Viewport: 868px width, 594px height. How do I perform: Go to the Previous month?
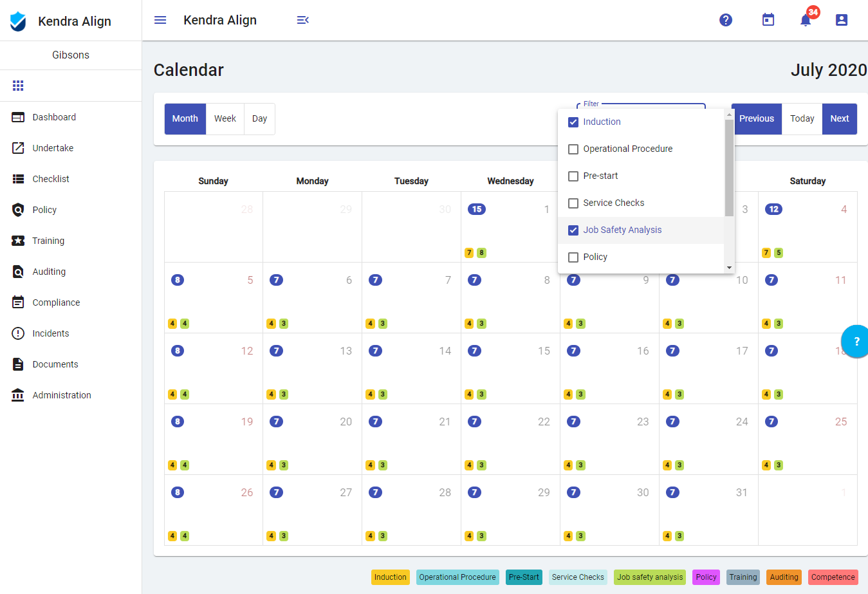click(757, 119)
